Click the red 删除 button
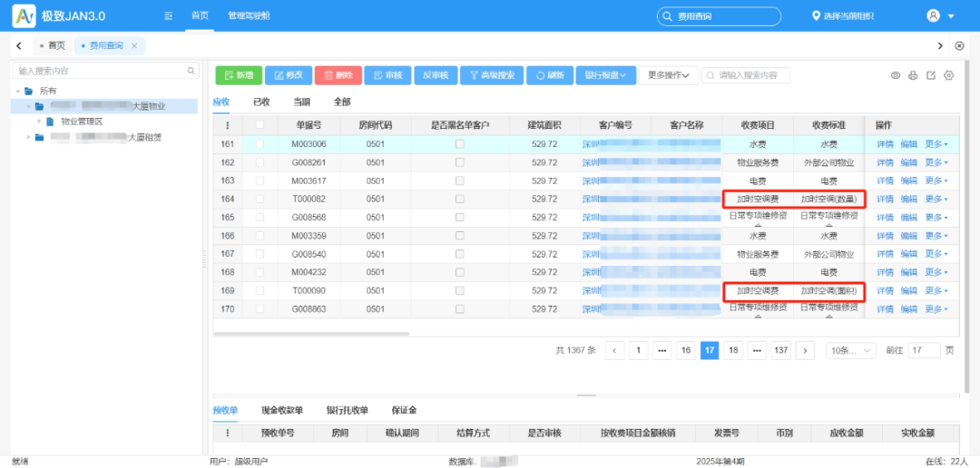The height and width of the screenshot is (468, 980). coord(338,75)
